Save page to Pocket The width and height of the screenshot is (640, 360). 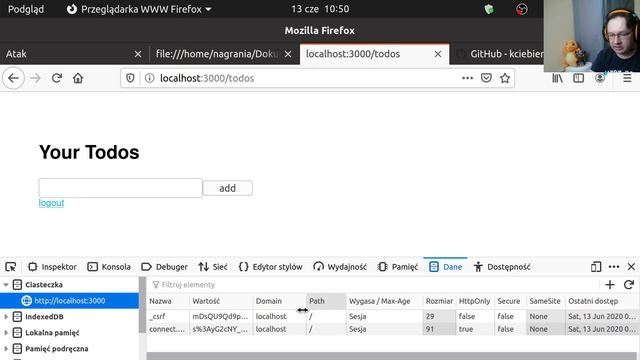point(486,78)
